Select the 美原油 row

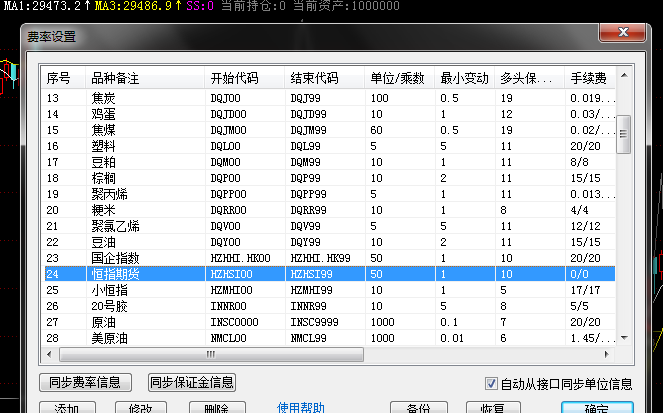click(329, 338)
